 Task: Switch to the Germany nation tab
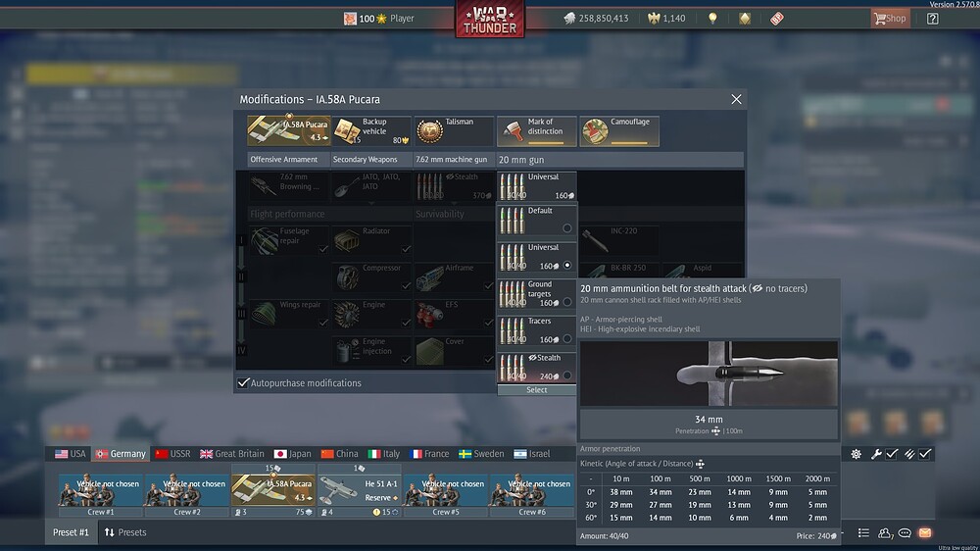(x=121, y=454)
